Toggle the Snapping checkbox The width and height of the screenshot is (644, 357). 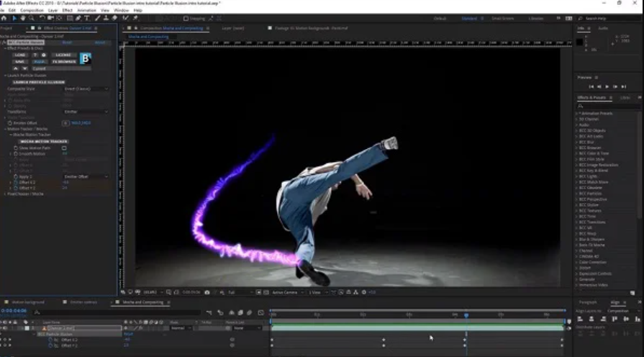[x=186, y=19]
